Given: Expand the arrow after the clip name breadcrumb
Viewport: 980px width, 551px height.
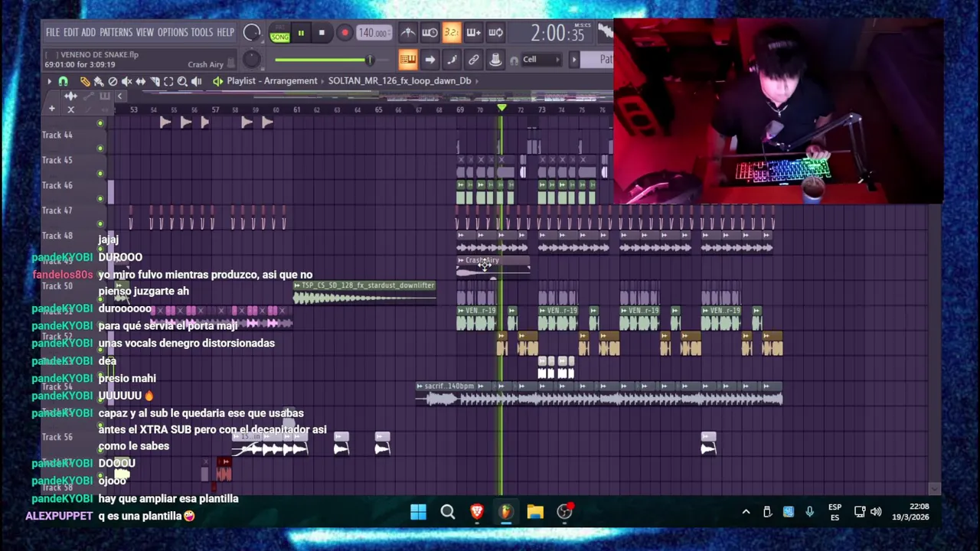Looking at the screenshot, I should (476, 80).
